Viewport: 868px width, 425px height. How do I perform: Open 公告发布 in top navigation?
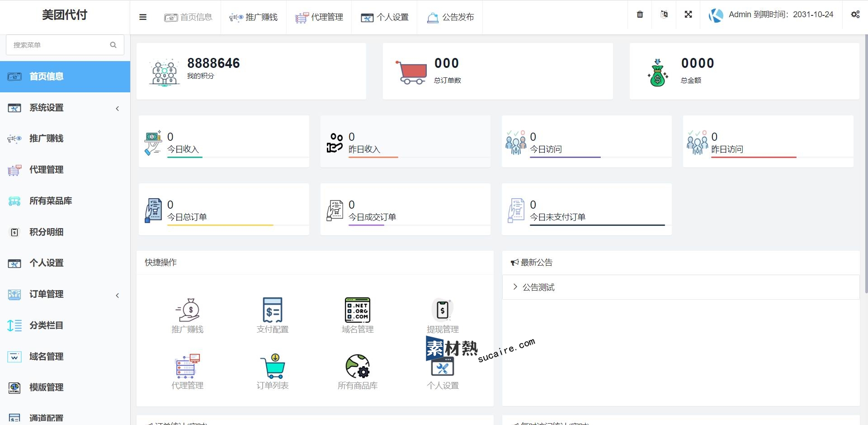[x=450, y=17]
